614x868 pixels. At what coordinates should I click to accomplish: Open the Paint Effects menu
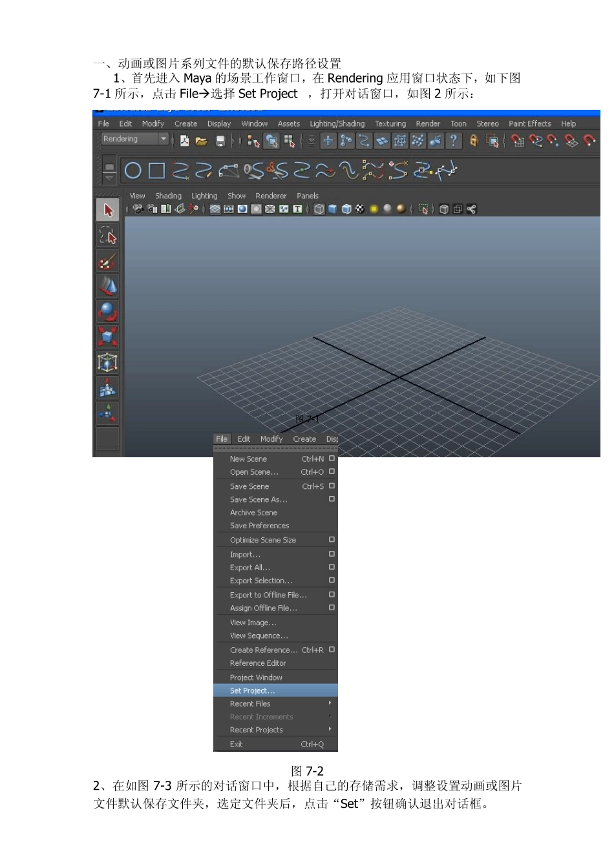(530, 123)
